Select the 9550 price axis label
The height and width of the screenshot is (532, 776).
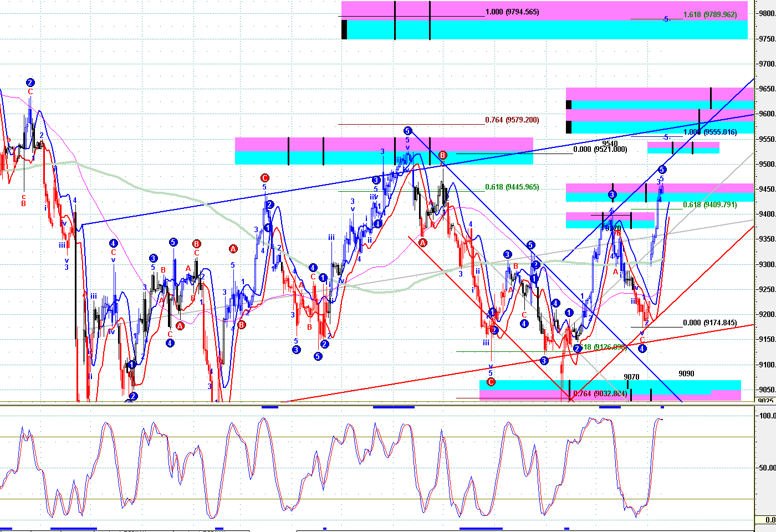click(767, 139)
